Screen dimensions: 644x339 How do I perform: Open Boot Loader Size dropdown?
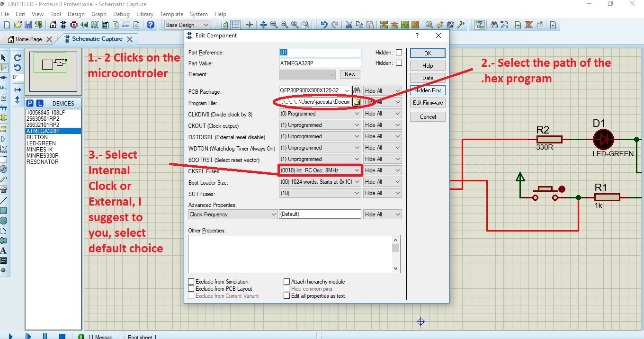pyautogui.click(x=320, y=182)
